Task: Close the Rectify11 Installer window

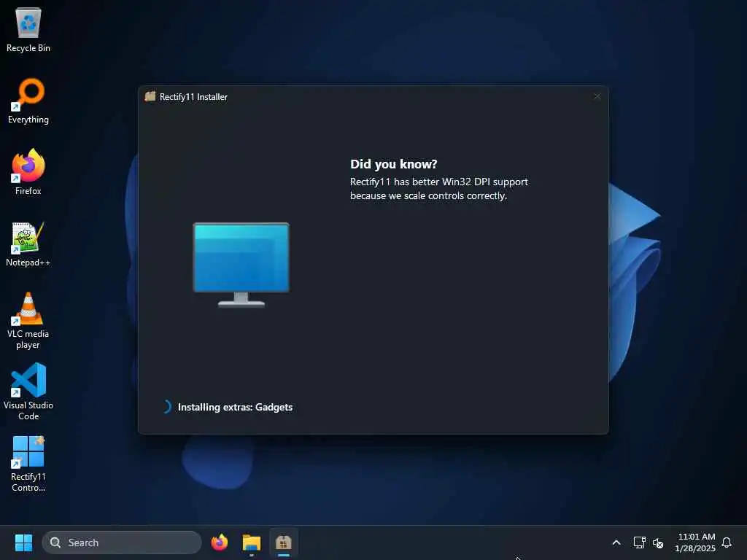Action: pos(597,97)
